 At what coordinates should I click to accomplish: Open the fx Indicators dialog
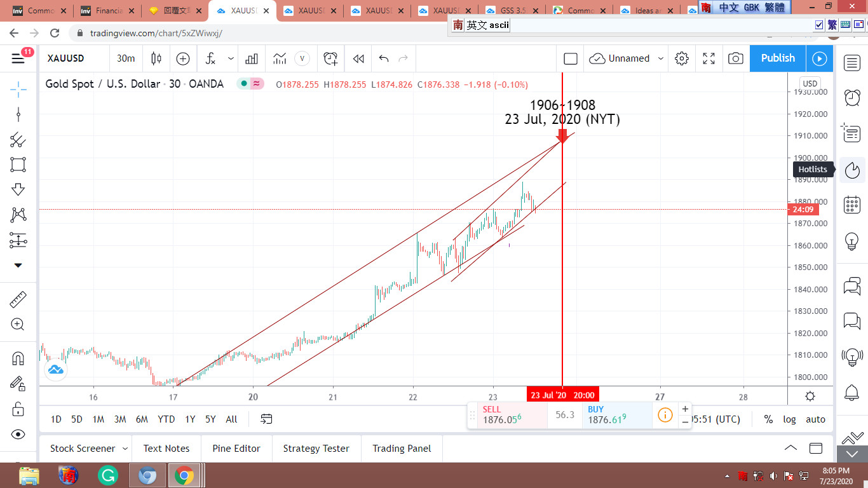pos(211,58)
